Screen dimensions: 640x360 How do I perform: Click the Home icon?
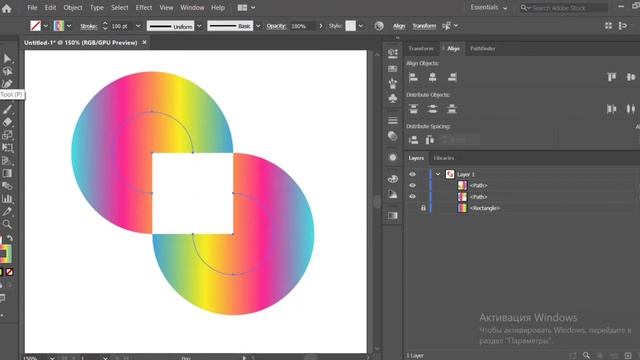pos(7,8)
